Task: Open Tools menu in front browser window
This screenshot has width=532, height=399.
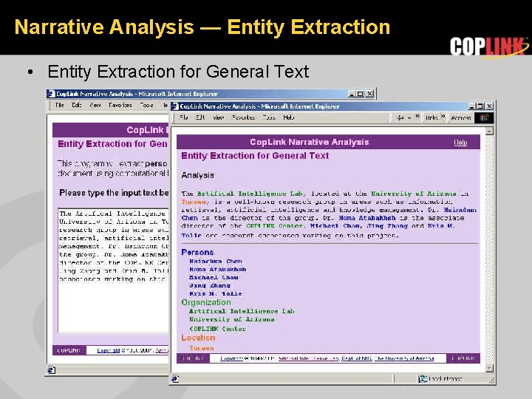Action: [269, 117]
